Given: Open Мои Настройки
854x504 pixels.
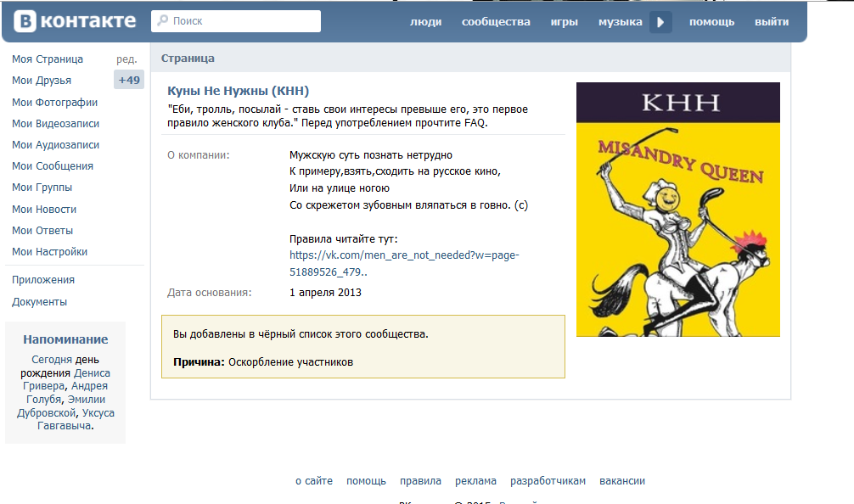Looking at the screenshot, I should (x=49, y=251).
